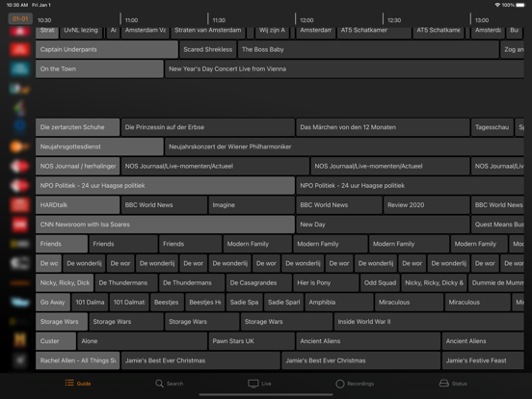Click the 12:00 time marker
This screenshot has width=532, height=399.
(x=306, y=20)
